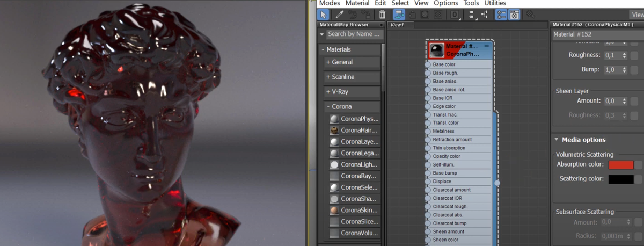
Task: Open the Modes menu
Action: tap(330, 3)
